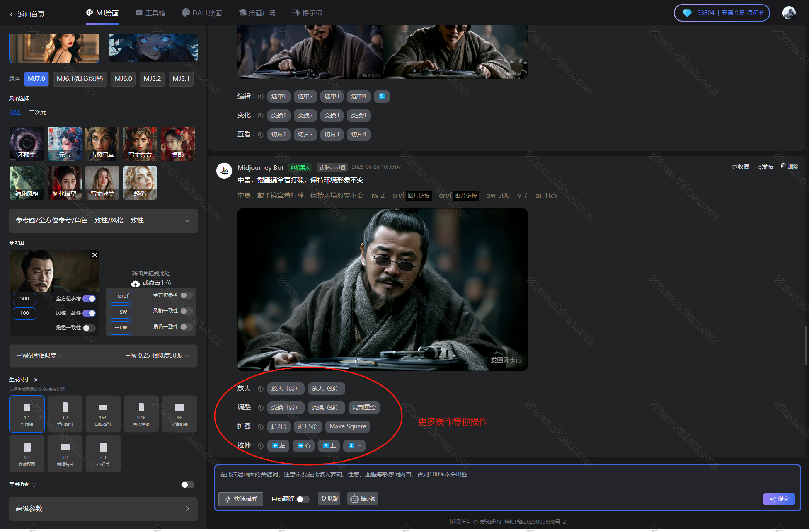This screenshot has width=809, height=532.
Task: Open the 工具箱 tab
Action: [150, 13]
